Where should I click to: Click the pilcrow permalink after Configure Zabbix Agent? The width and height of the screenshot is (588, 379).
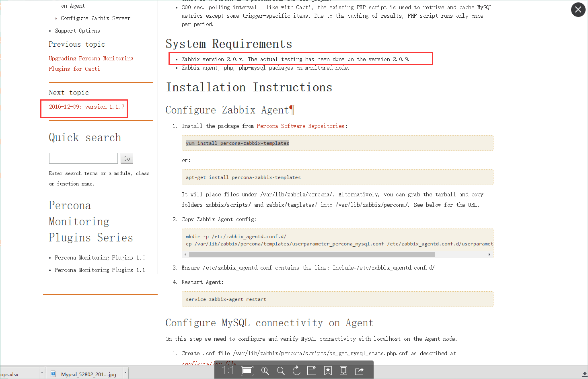(292, 110)
